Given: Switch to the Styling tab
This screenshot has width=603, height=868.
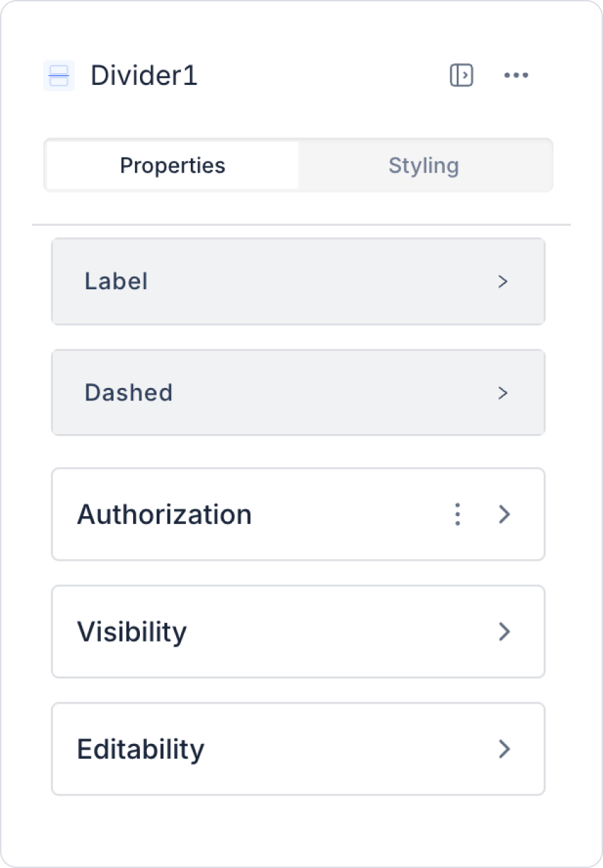Looking at the screenshot, I should (x=423, y=166).
